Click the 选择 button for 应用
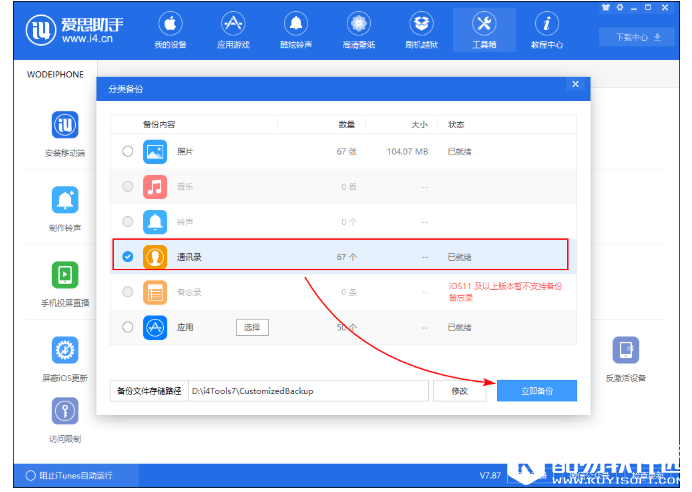The height and width of the screenshot is (492, 692). [252, 327]
